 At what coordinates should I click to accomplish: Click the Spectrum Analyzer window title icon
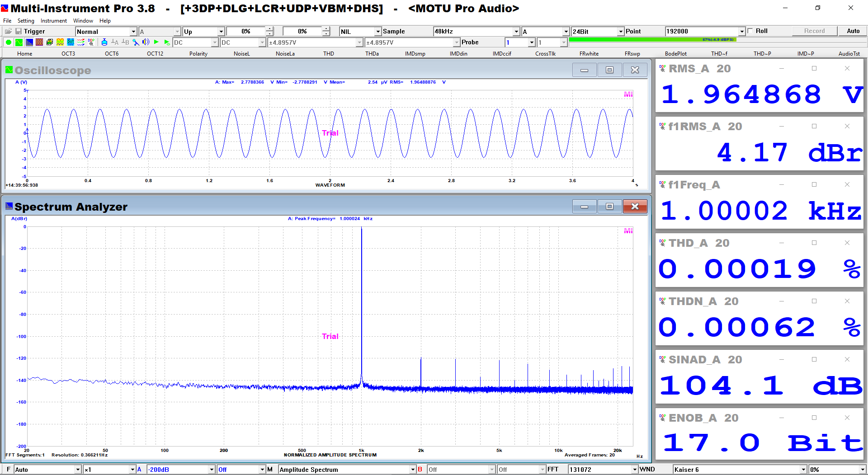[x=9, y=206]
